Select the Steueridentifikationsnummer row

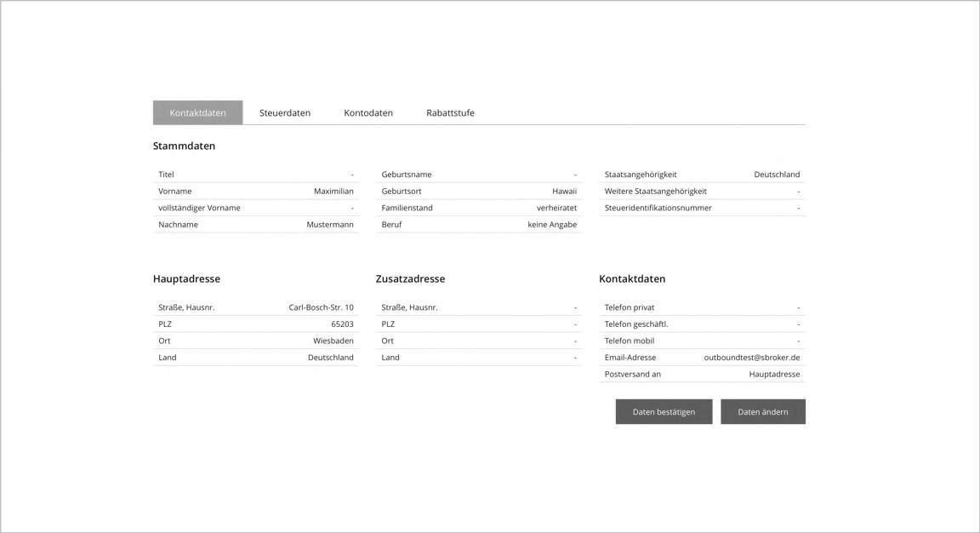(x=702, y=208)
